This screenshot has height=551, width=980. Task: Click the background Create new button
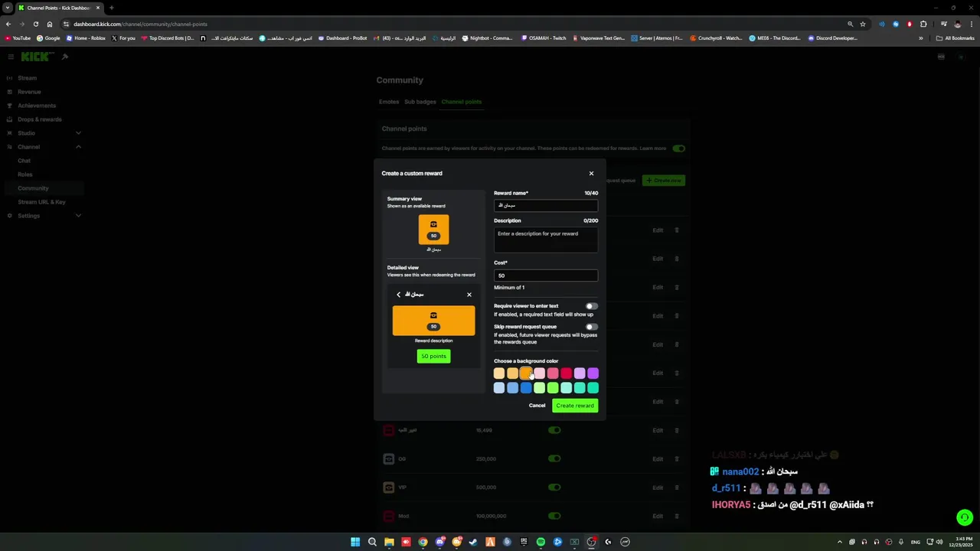[x=664, y=181]
